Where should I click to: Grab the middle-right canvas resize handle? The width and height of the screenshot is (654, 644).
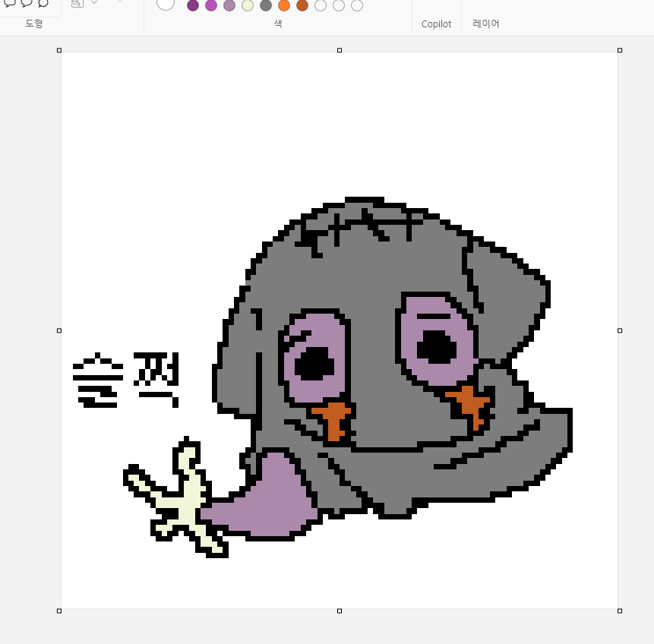(620, 331)
